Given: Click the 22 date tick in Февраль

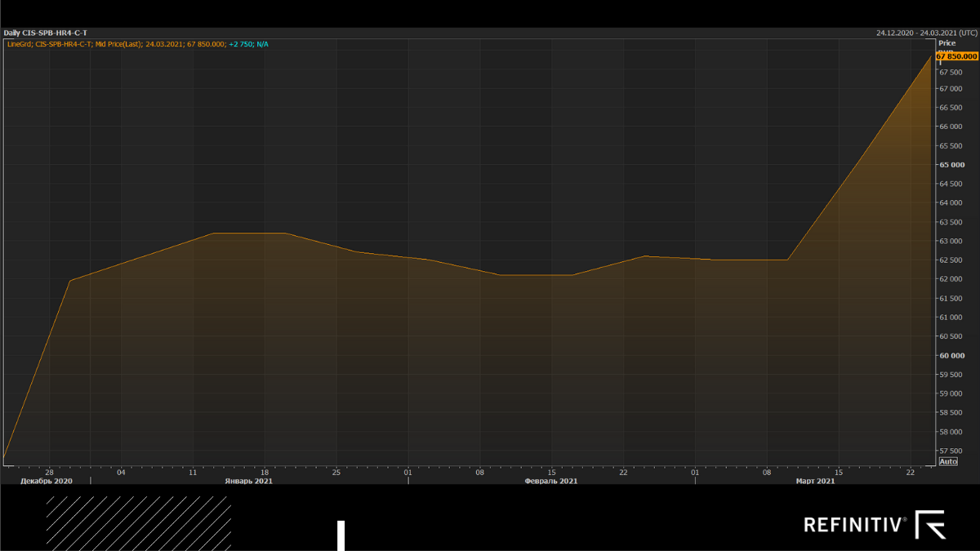Looking at the screenshot, I should coord(623,472).
